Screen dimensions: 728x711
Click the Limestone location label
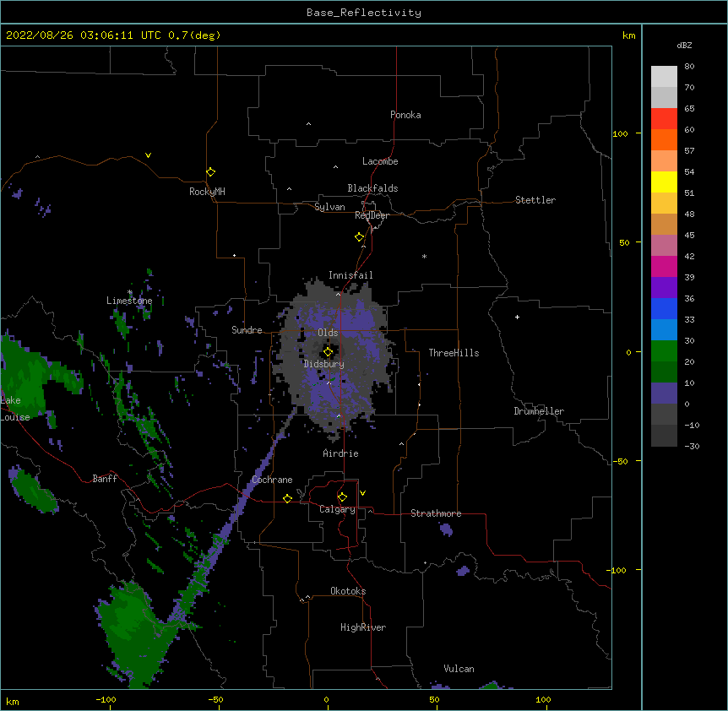tap(129, 301)
